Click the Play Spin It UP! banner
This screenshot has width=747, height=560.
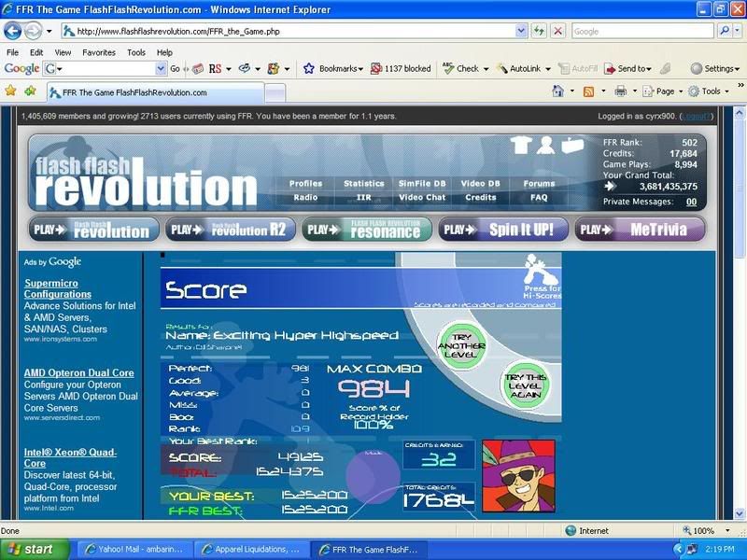503,230
